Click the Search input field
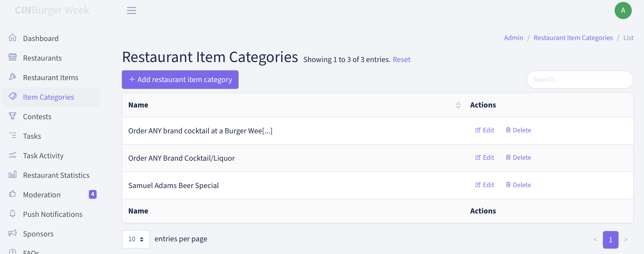Image resolution: width=644 pixels, height=254 pixels. click(580, 80)
